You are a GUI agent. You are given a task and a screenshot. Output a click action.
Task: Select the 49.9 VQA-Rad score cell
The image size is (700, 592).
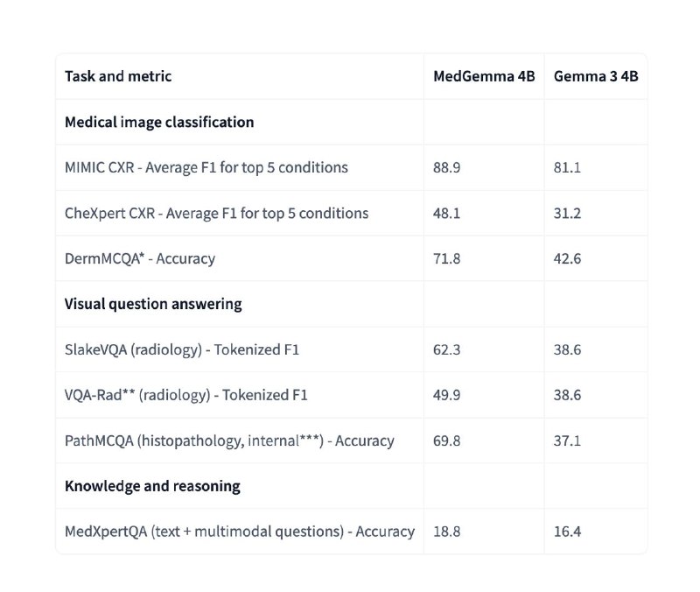coord(446,395)
